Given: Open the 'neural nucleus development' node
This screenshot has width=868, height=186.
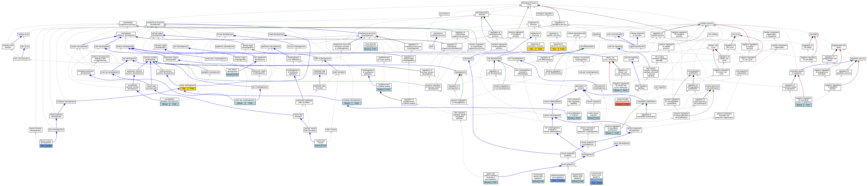Looking at the screenshot, I should (35, 130).
